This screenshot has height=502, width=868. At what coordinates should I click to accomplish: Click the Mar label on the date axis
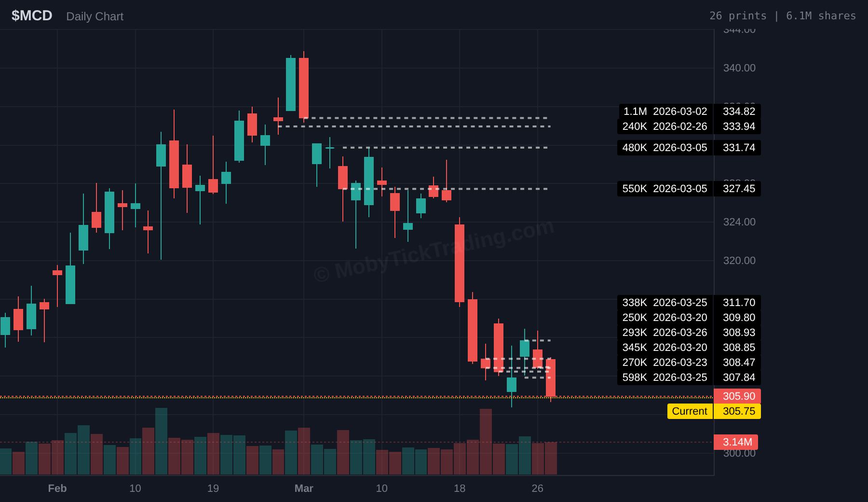[304, 488]
